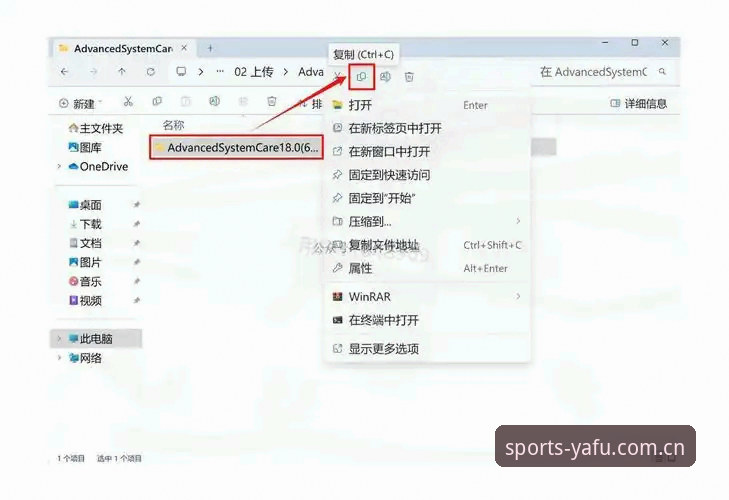The height and width of the screenshot is (500, 729).
Task: Expand the 网络 tree node
Action: (59, 358)
